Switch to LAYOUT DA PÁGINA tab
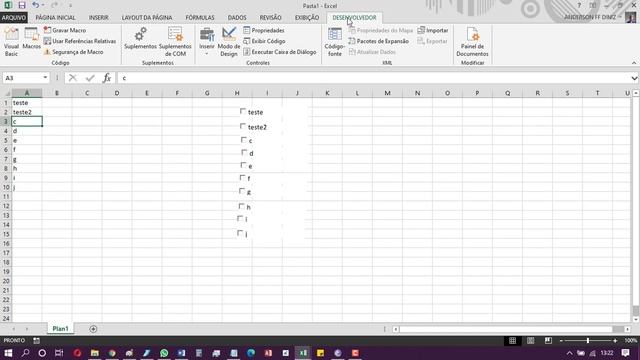Viewport: 640px width, 360px height. click(147, 18)
